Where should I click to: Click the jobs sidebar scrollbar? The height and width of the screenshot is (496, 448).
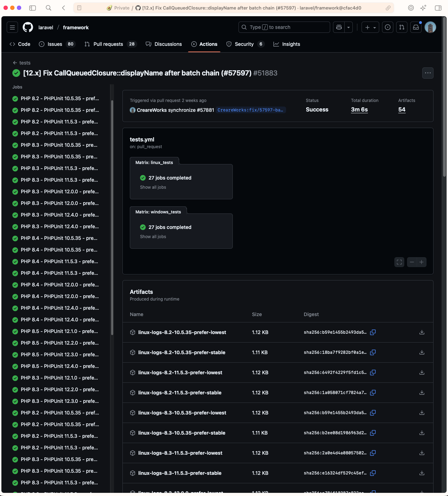[x=112, y=217]
